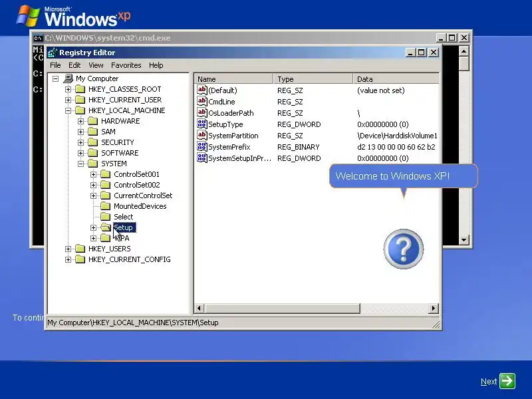Viewport: 532px width, 399px height.
Task: Click the HKEY_CURRENT_CONFIG folder icon
Action: point(80,259)
